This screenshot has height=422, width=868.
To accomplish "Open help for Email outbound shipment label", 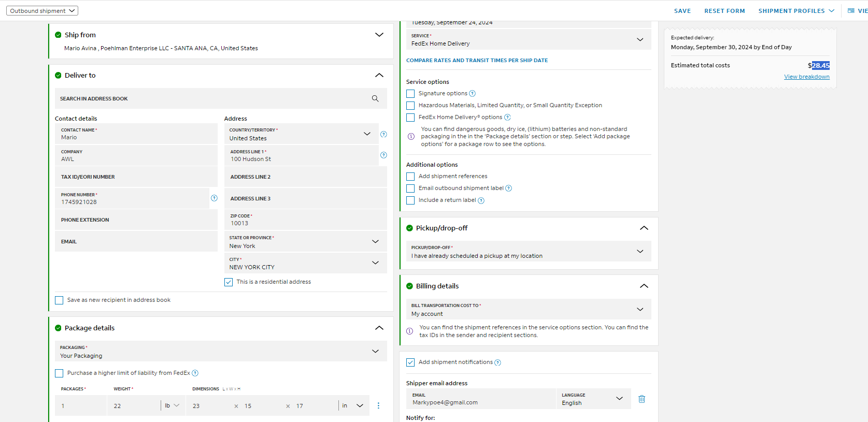I will pos(508,188).
